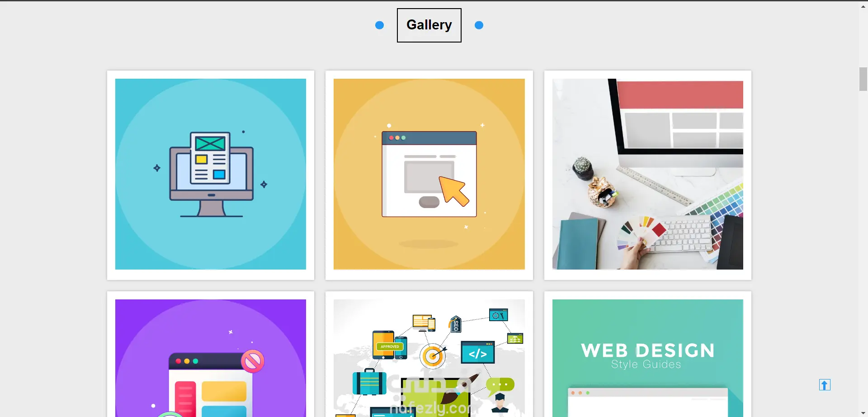Image resolution: width=868 pixels, height=417 pixels.
Task: Click the Gallery heading box
Action: point(429,25)
